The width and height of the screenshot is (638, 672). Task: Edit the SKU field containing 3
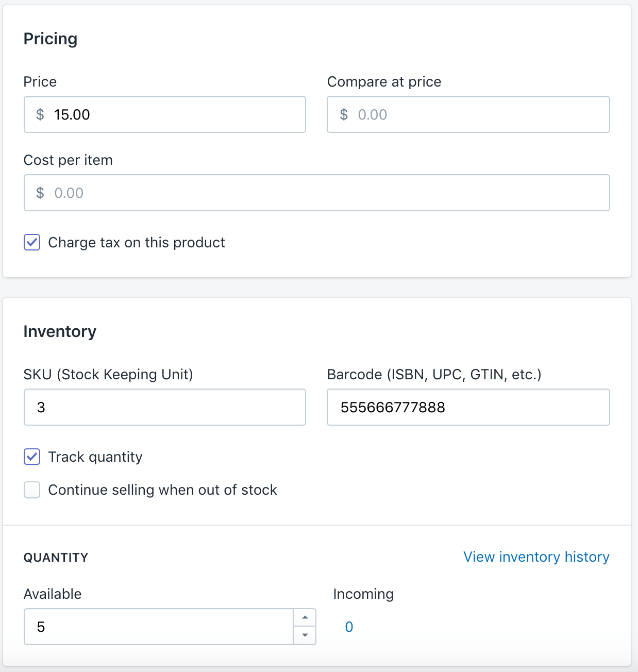pyautogui.click(x=165, y=407)
